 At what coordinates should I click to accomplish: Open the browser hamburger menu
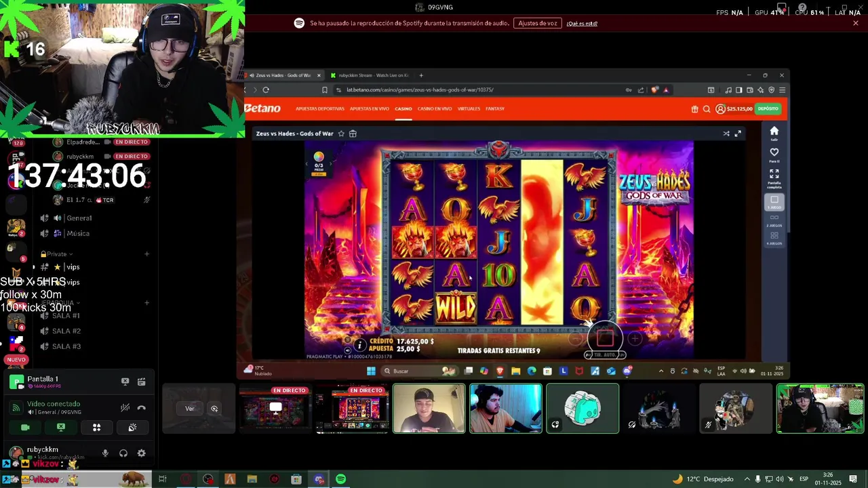782,89
